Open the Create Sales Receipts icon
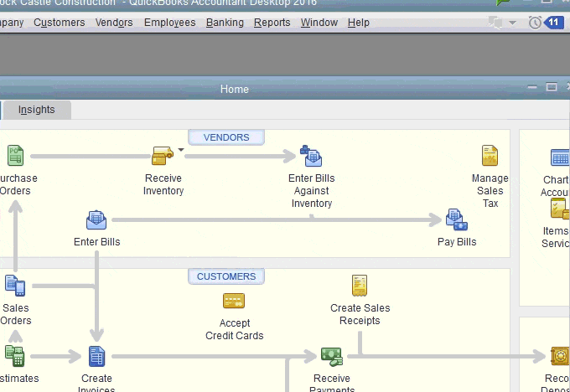The width and height of the screenshot is (570, 392). (360, 286)
